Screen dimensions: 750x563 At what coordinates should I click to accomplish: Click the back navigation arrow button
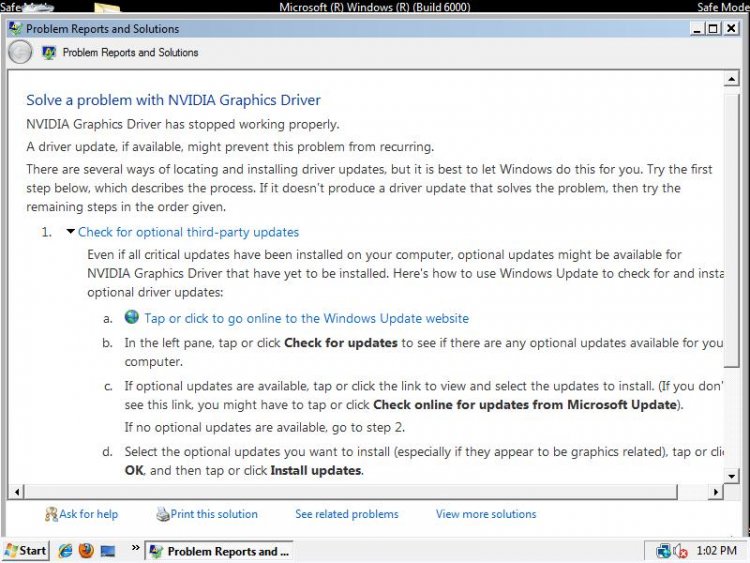pos(20,52)
